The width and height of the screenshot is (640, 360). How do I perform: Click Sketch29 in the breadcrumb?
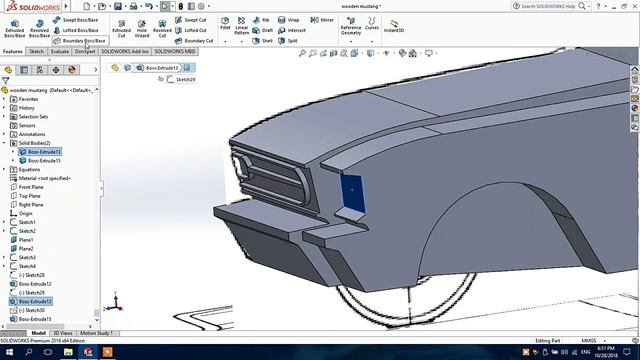[x=181, y=80]
